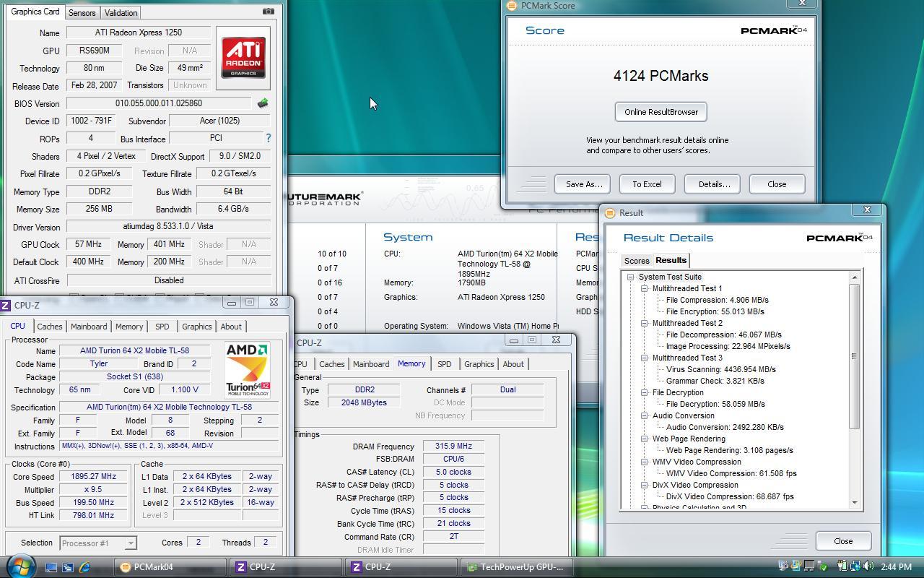Click the BIOS Version field 010.055.000.011.025860
924x578 pixels.
[159, 103]
